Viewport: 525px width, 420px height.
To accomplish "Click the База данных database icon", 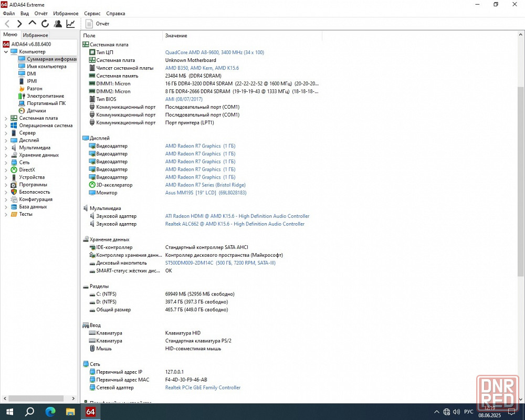I will (14, 207).
